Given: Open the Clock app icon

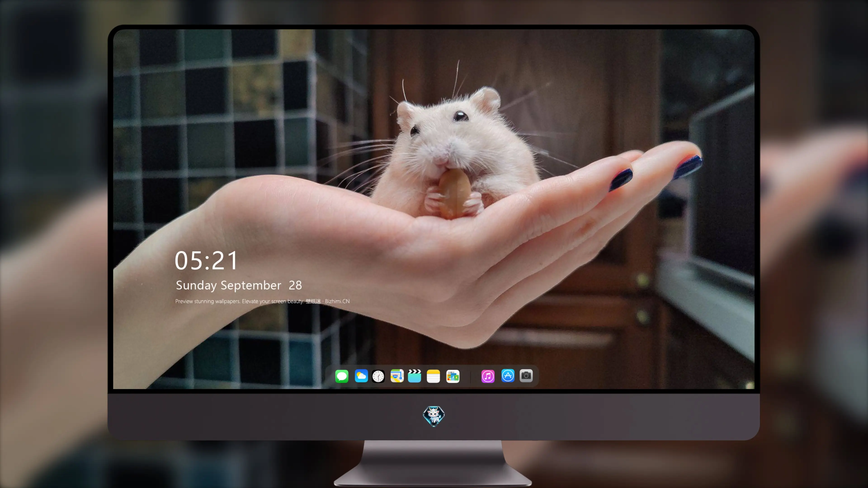Looking at the screenshot, I should pos(378,376).
